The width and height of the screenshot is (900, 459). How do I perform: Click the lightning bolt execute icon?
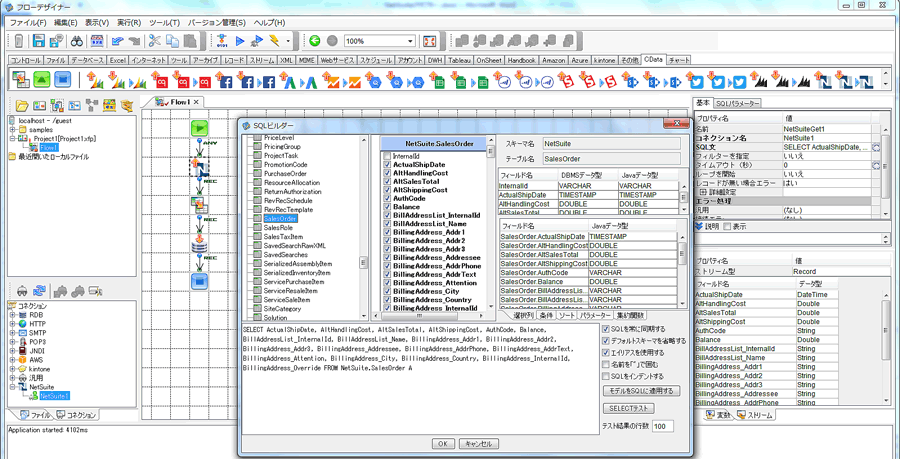click(x=274, y=41)
